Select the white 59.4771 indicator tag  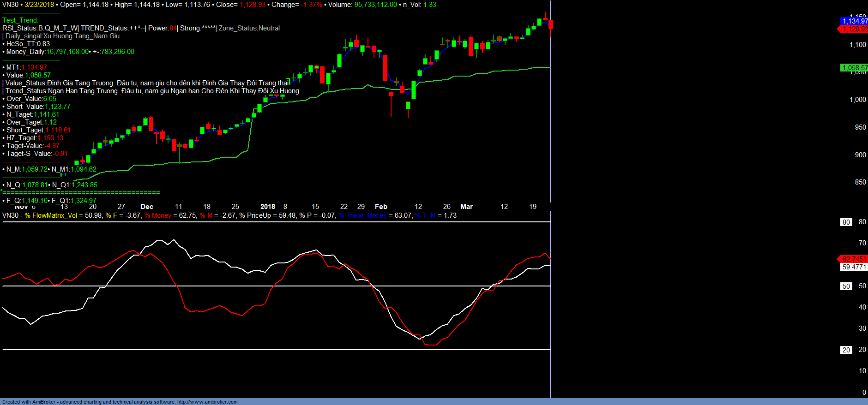pos(854,267)
